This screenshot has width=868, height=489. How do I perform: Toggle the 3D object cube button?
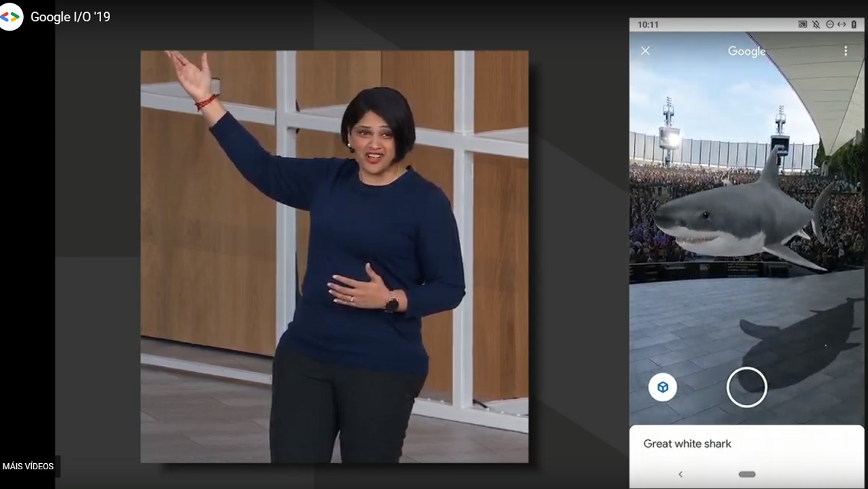662,387
